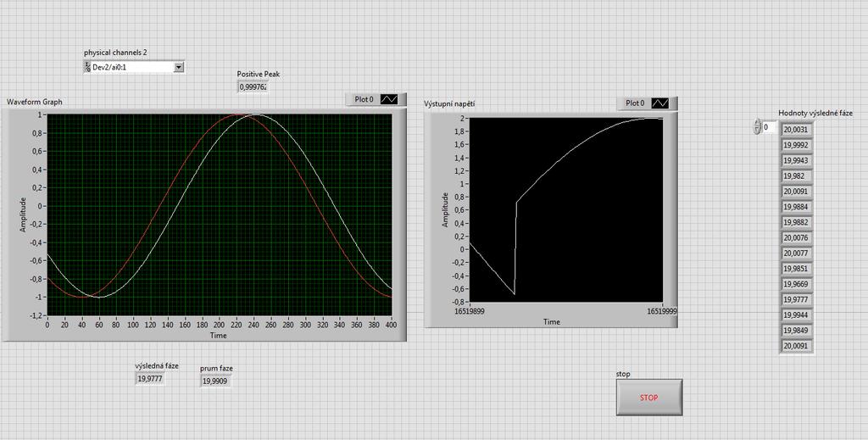The height and width of the screenshot is (440, 868).
Task: Click Time axis label under Výstupní napětí graph
Action: [x=551, y=321]
